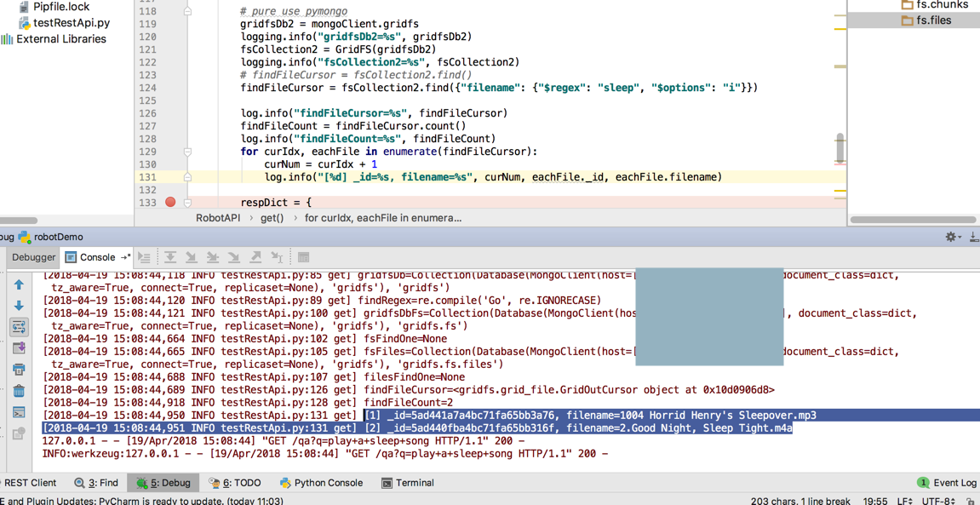Click the editor vertical scrollbar thumb

[840, 148]
